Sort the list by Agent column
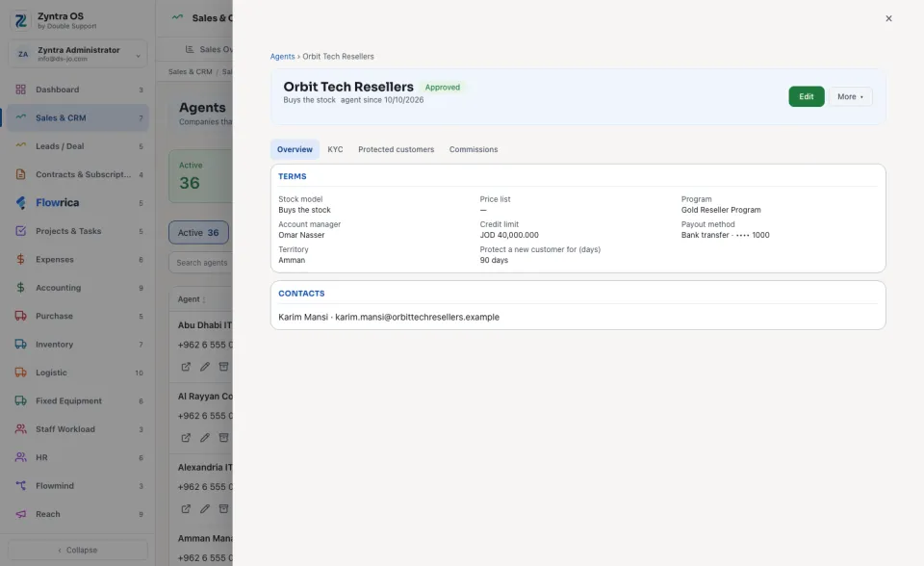Screen dimensions: 924x566 [x=192, y=299]
